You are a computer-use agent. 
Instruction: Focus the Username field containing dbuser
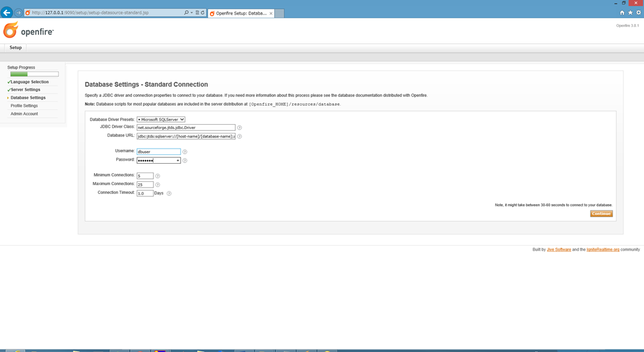[x=158, y=152]
